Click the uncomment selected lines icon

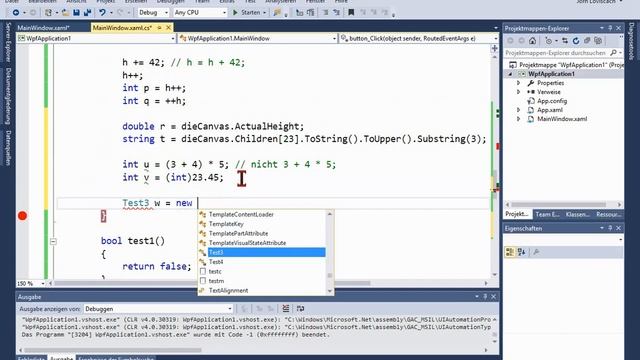click(x=336, y=13)
